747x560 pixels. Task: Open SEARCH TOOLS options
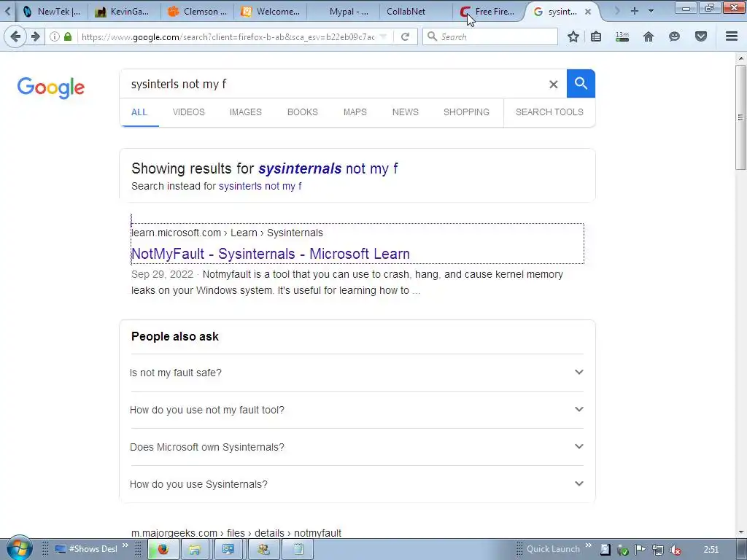[x=549, y=112]
